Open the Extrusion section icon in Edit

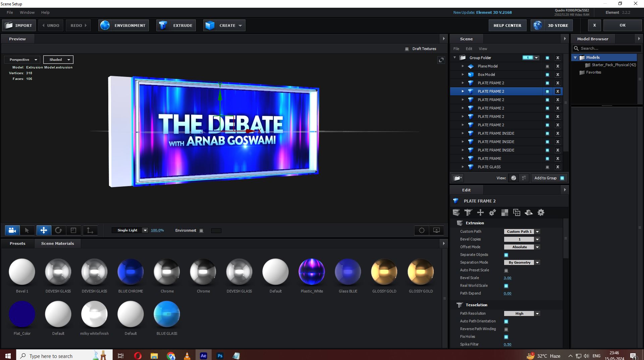[x=456, y=213]
